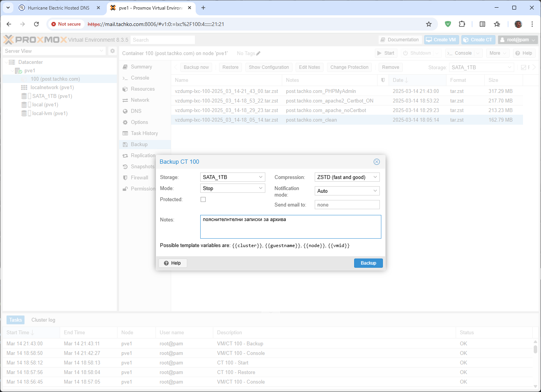This screenshot has width=541, height=392.
Task: Click into the Notes text area
Action: [291, 227]
